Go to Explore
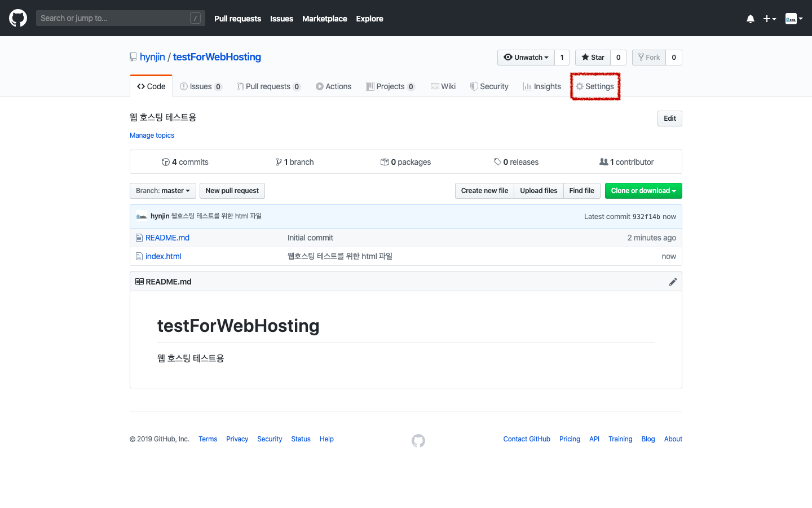Viewport: 812px width, 508px height. click(x=369, y=19)
